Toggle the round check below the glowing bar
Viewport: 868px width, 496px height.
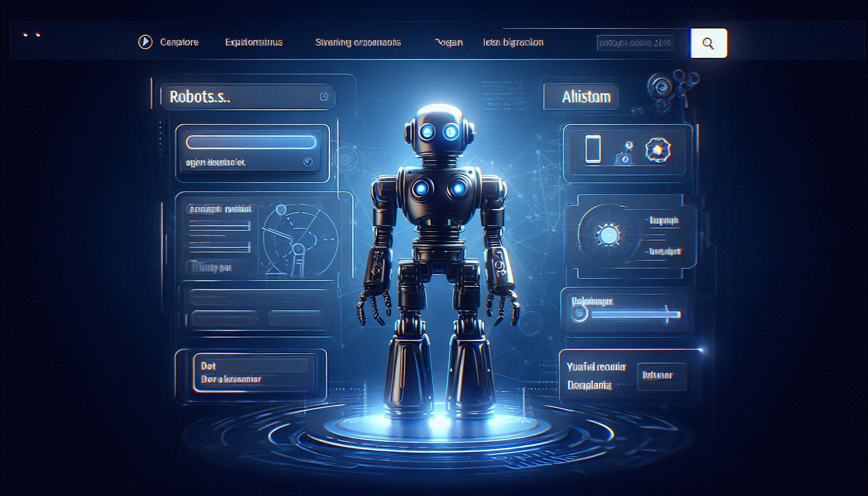308,162
